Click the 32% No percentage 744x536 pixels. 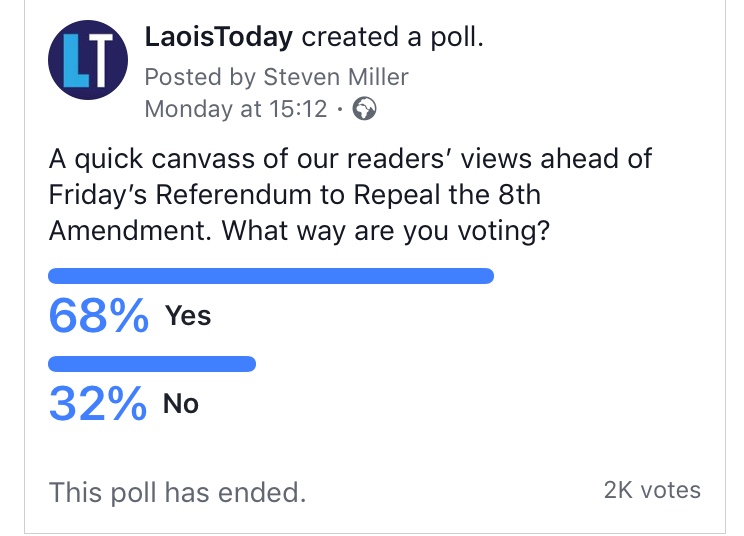[x=98, y=404]
